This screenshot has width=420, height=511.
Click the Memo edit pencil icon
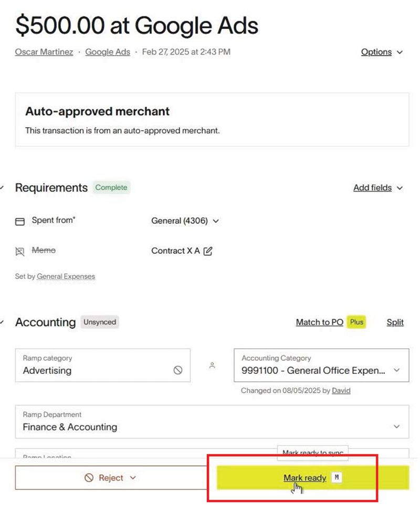pyautogui.click(x=208, y=251)
